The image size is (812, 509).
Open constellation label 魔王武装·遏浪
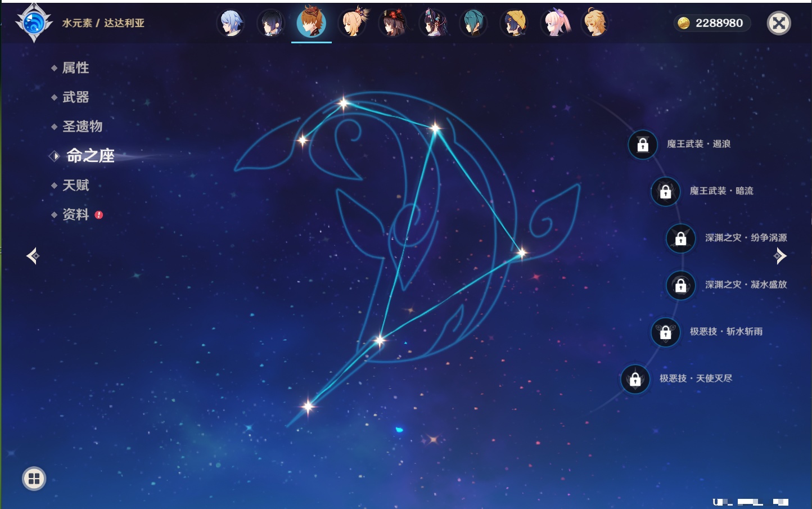(698, 144)
